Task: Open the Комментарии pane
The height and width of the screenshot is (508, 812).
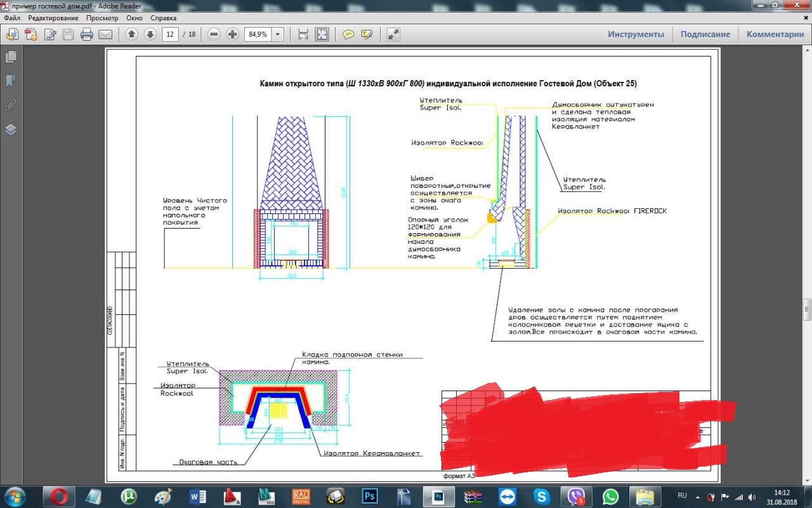Action: 775,34
